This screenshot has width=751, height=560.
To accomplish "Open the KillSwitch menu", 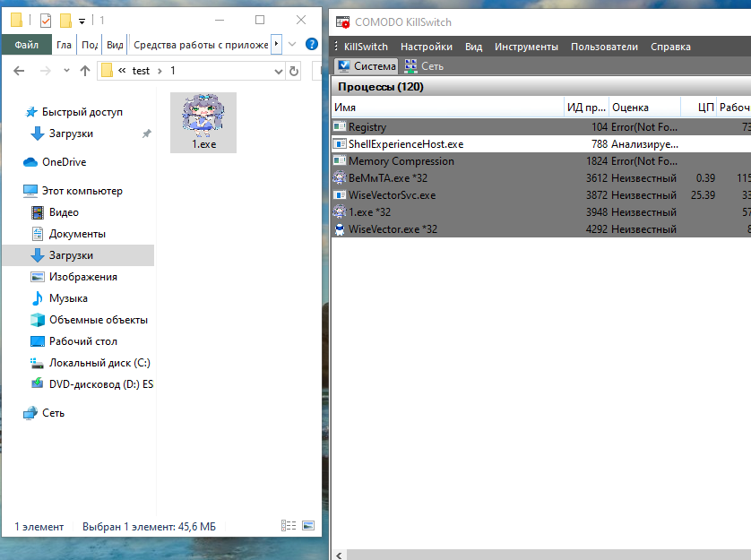I will (x=366, y=47).
